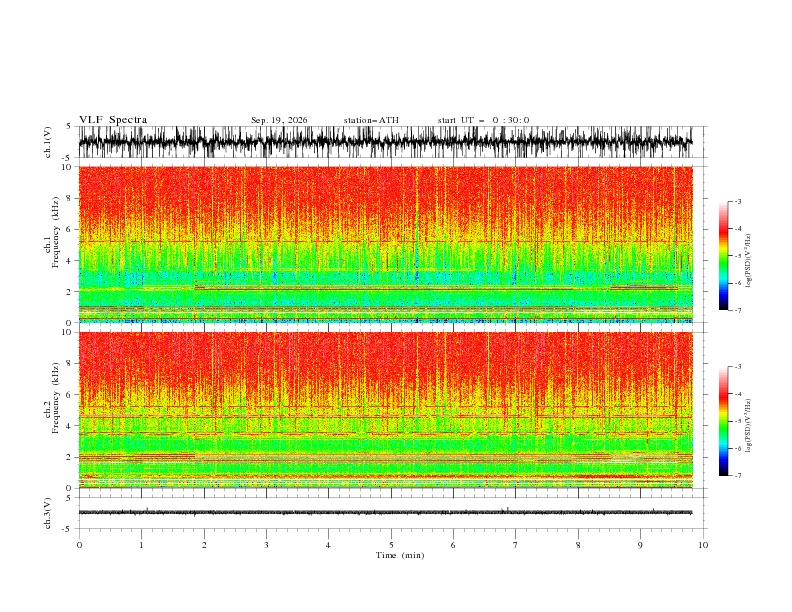
Task: Click the 8 minute tick on time axis
Action: pyautogui.click(x=578, y=545)
